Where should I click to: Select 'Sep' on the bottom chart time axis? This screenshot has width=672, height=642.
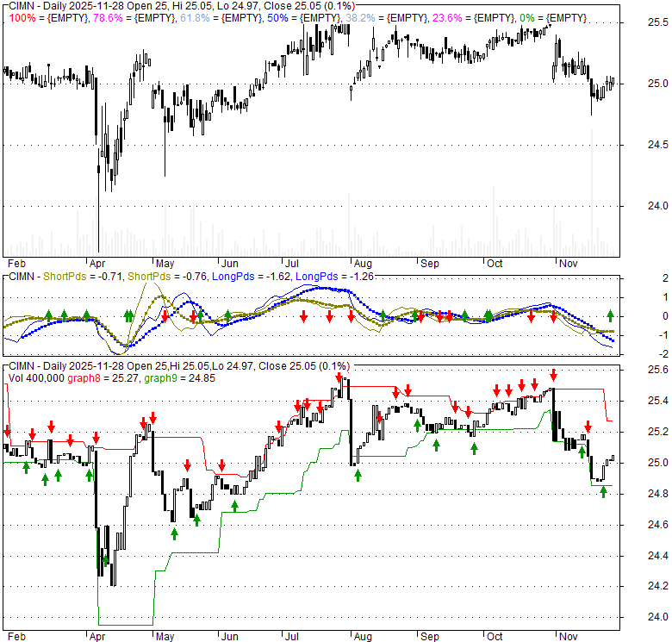tap(429, 637)
